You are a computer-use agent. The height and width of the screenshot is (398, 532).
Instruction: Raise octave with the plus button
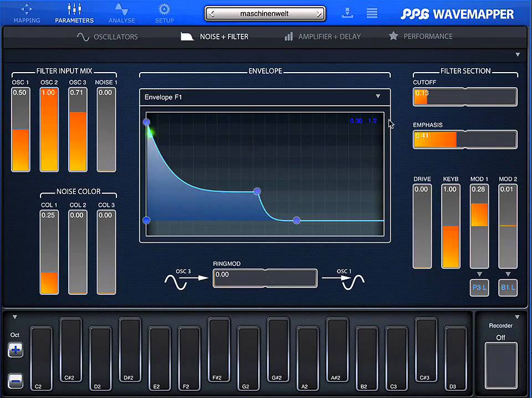(x=16, y=350)
